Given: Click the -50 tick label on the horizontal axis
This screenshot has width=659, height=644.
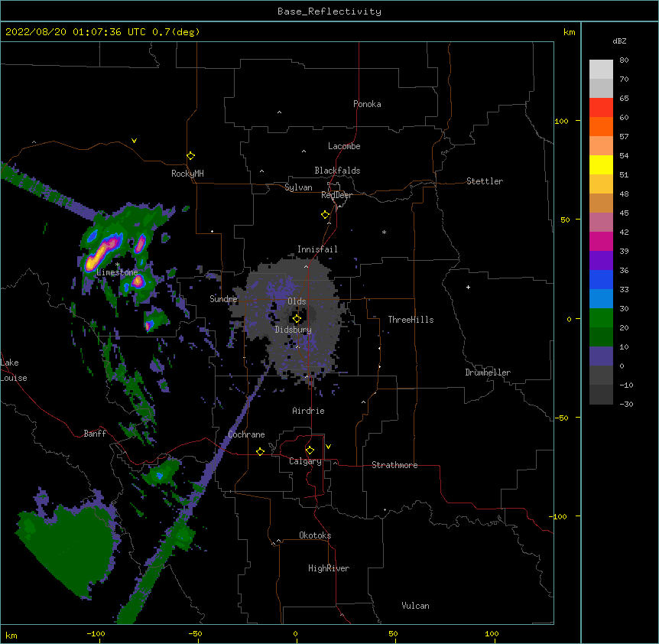Looking at the screenshot, I should click(x=195, y=633).
